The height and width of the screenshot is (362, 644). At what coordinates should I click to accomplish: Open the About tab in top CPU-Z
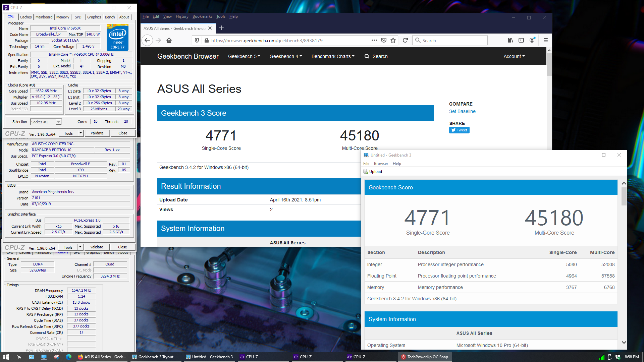(124, 17)
